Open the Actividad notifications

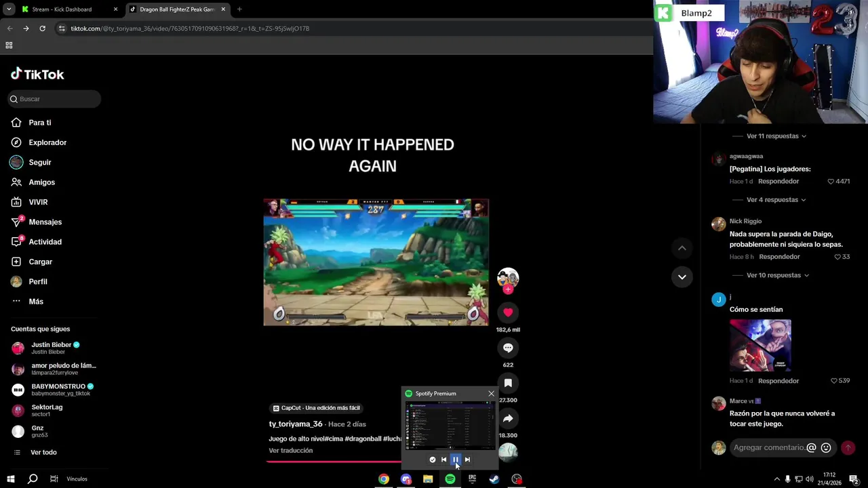click(x=37, y=242)
